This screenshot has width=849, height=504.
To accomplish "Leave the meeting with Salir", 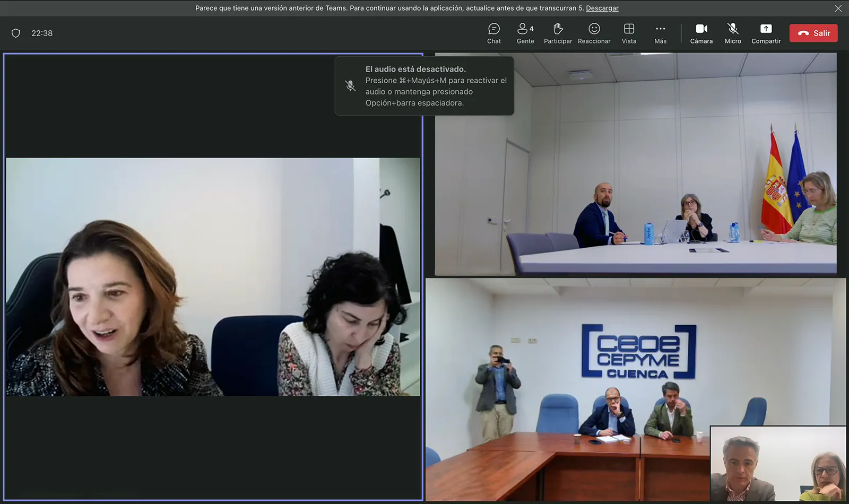I will [x=813, y=33].
